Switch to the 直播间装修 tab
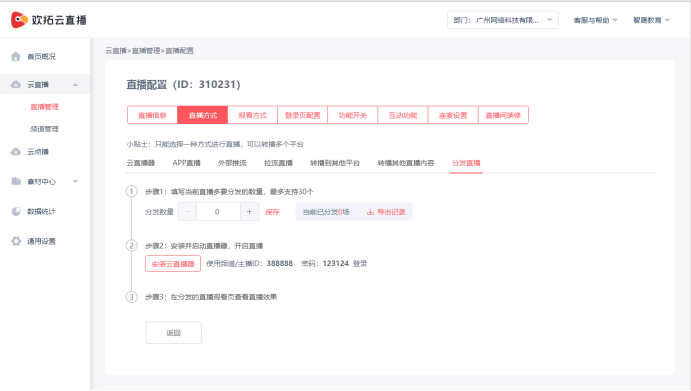 [x=503, y=115]
